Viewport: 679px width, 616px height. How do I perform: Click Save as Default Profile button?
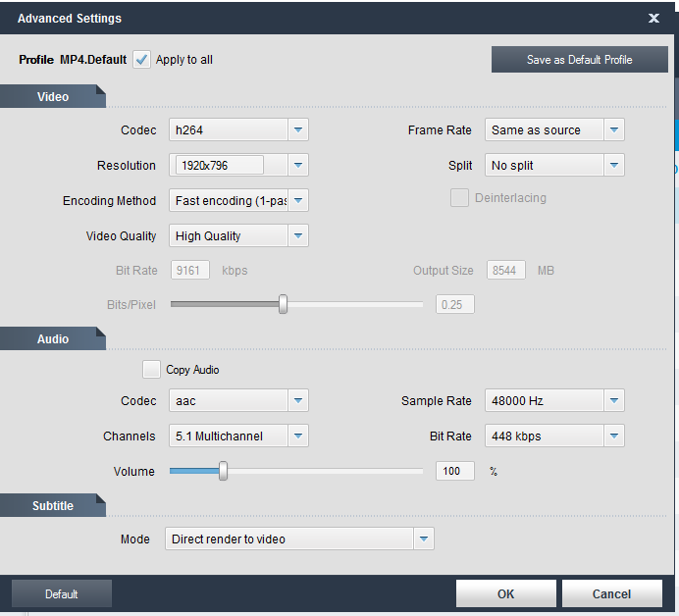pyautogui.click(x=579, y=60)
